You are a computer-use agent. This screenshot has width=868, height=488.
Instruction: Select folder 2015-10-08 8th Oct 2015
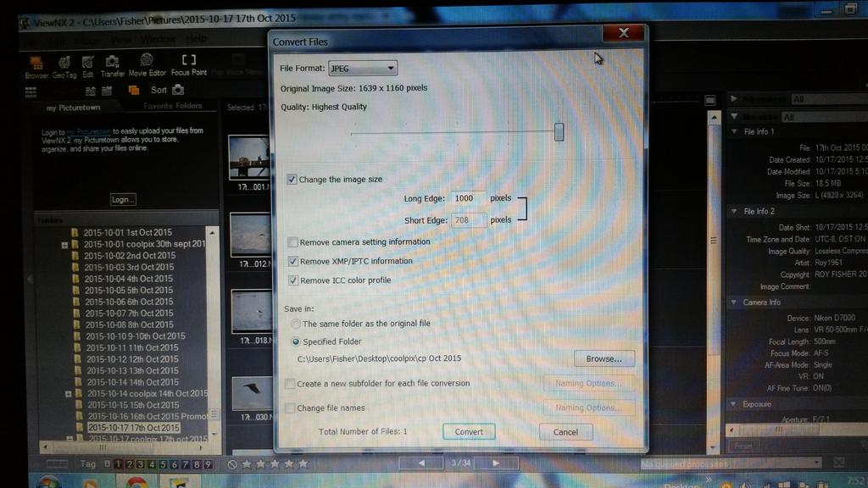[129, 324]
